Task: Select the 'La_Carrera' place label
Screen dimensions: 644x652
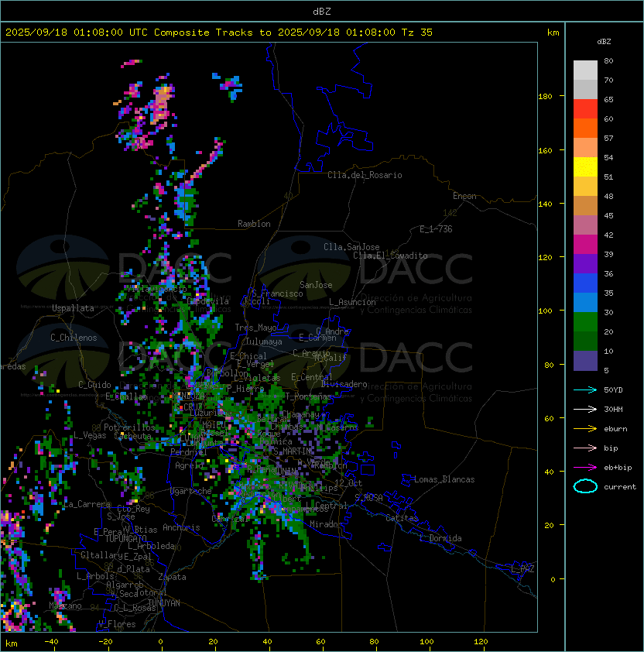Action: click(x=87, y=504)
